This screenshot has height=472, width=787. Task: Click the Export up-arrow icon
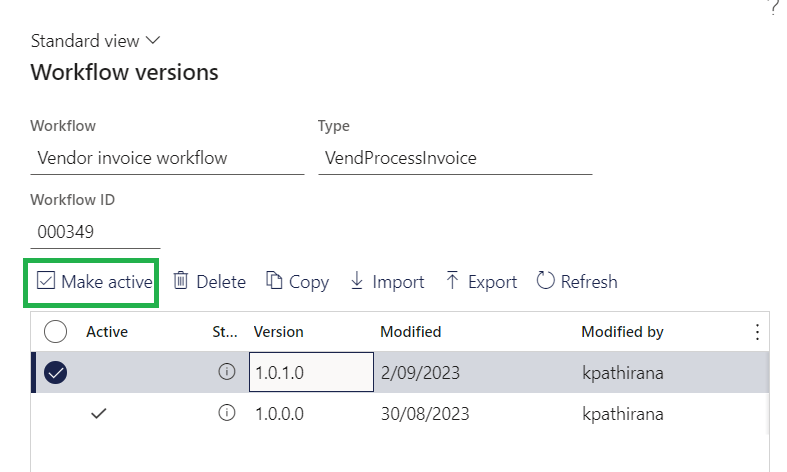point(452,281)
